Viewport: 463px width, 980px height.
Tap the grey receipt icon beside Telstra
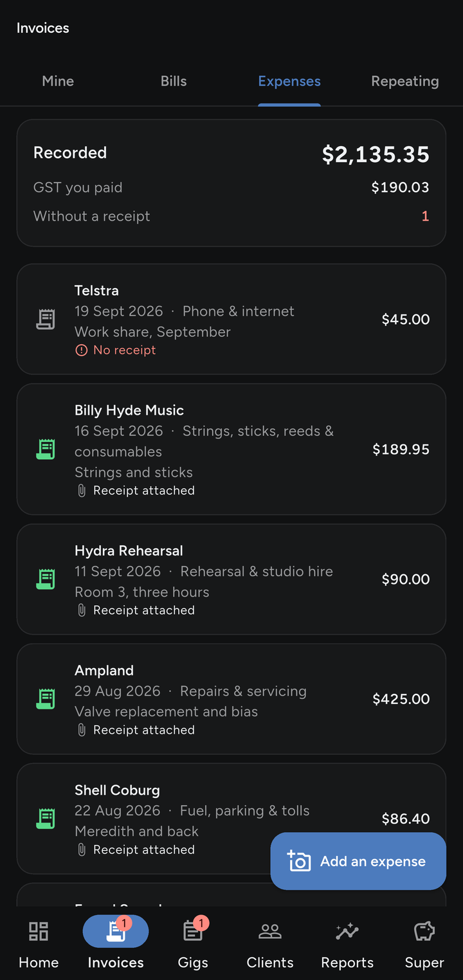click(x=46, y=319)
